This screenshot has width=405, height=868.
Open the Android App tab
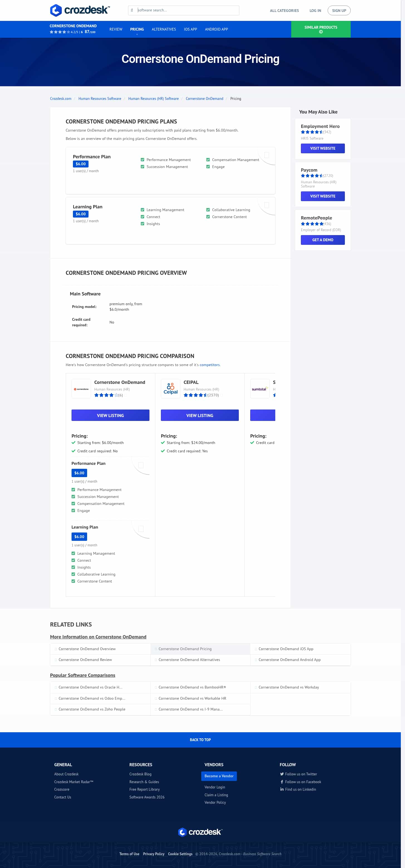coord(217,29)
